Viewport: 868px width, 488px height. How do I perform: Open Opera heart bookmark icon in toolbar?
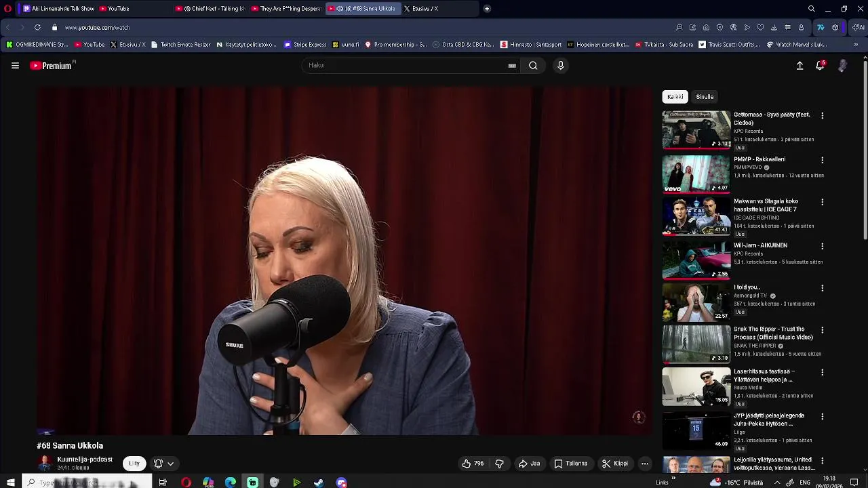click(x=760, y=28)
